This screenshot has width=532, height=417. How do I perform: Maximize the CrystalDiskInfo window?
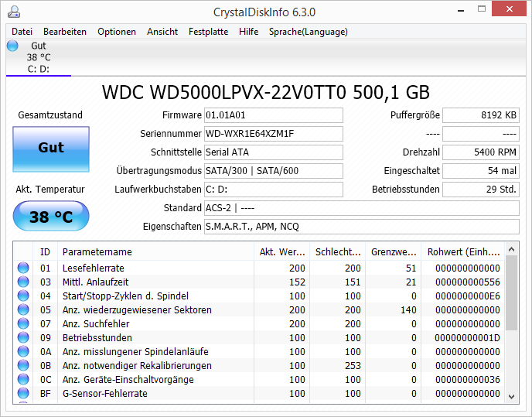click(x=482, y=9)
